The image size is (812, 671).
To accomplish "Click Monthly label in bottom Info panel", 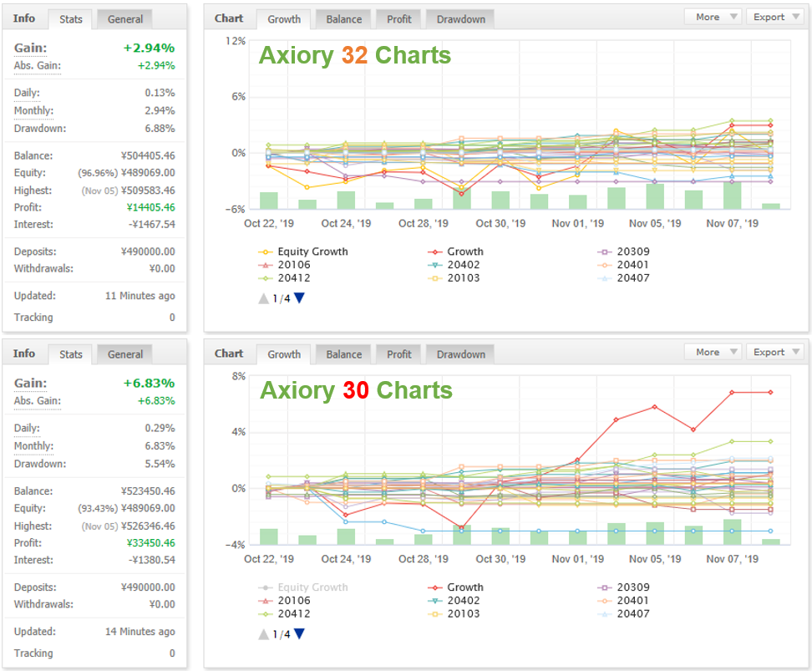I will point(33,446).
